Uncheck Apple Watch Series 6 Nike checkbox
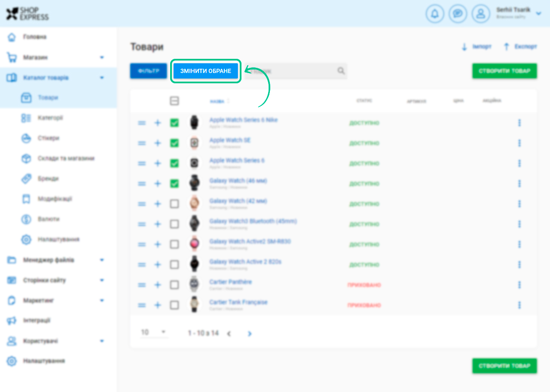This screenshot has width=550, height=392. 174,123
